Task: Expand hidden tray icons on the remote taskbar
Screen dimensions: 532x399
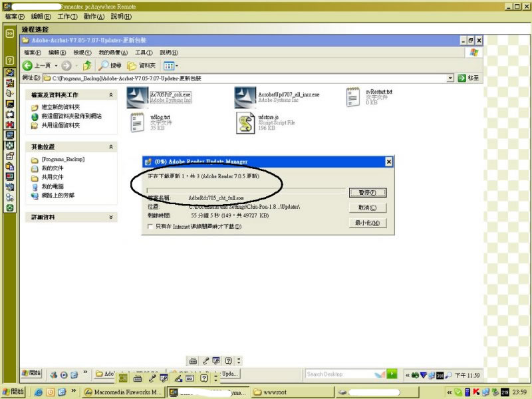Action: (407, 375)
